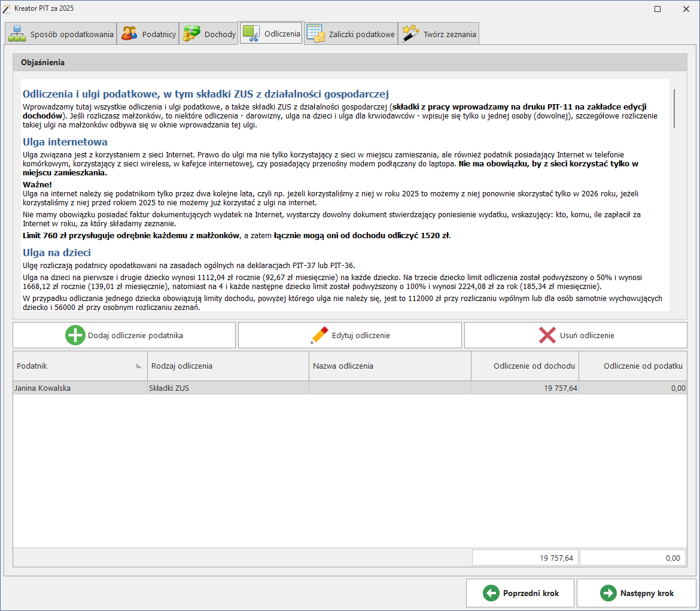
Task: Sort by Odliczenie od dochodu column
Action: [x=525, y=366]
